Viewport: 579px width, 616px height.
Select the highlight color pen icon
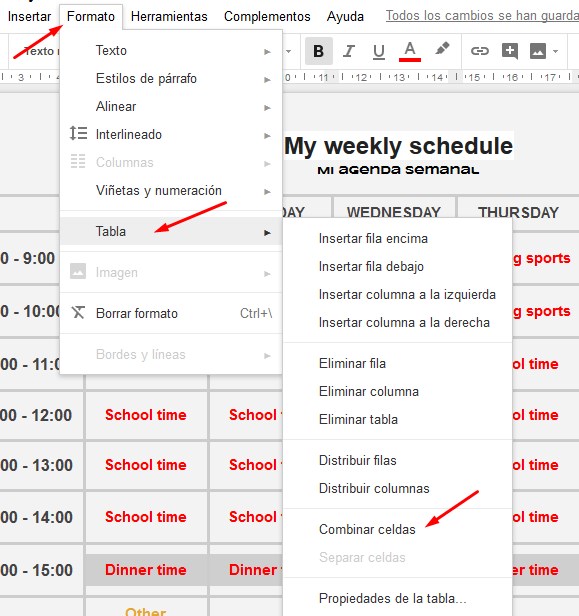click(442, 50)
